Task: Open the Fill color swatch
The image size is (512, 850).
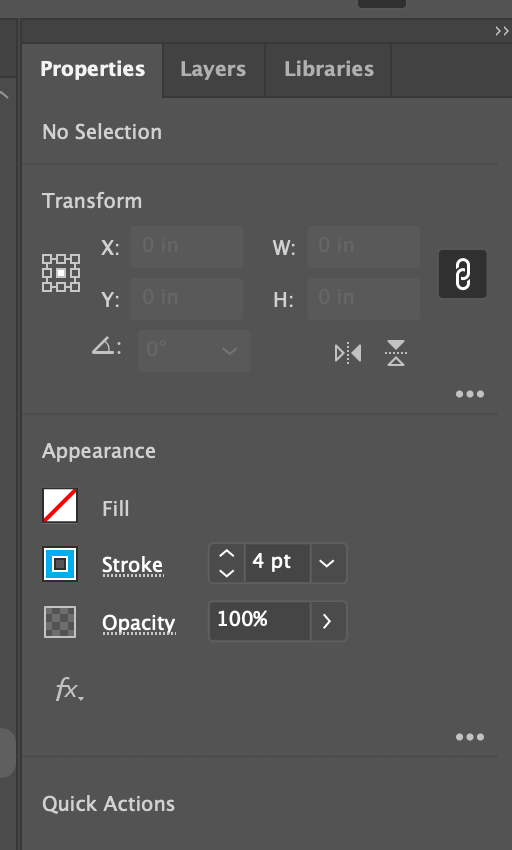Action: point(60,506)
